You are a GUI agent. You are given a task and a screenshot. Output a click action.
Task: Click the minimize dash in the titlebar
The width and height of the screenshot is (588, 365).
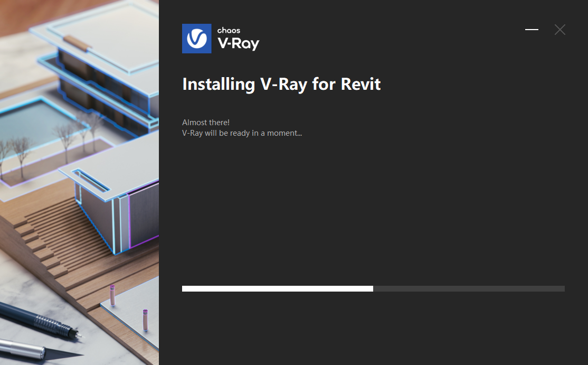pos(532,30)
